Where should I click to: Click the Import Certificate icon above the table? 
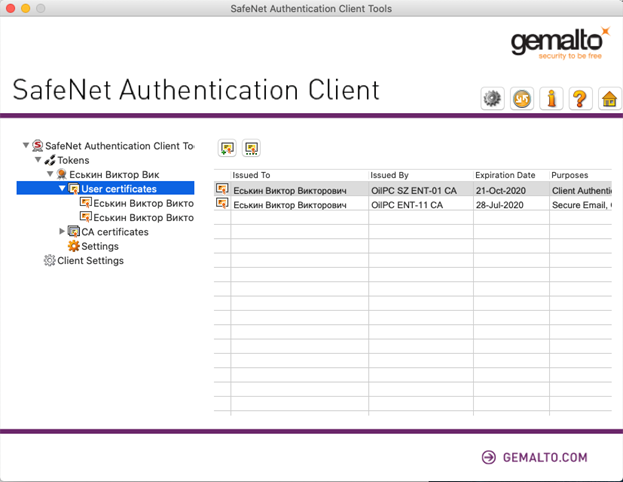(228, 148)
